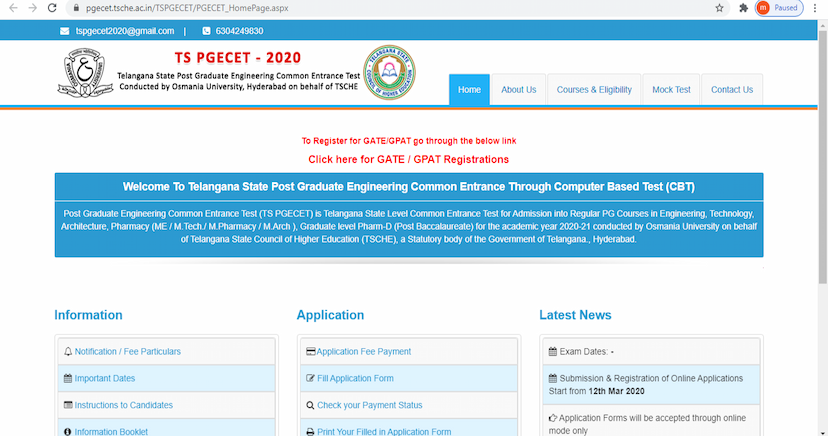Click the page vertical scrollbar thumb
The height and width of the screenshot is (436, 828).
[823, 157]
